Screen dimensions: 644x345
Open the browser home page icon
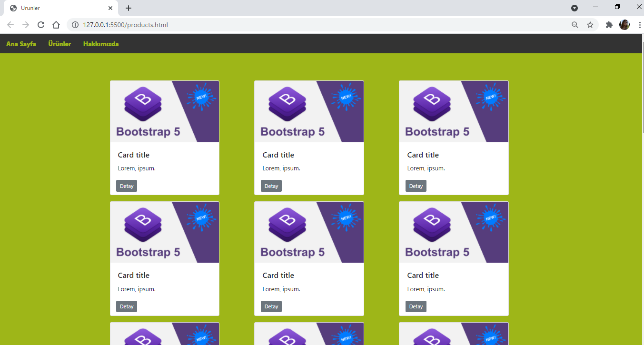pyautogui.click(x=56, y=25)
